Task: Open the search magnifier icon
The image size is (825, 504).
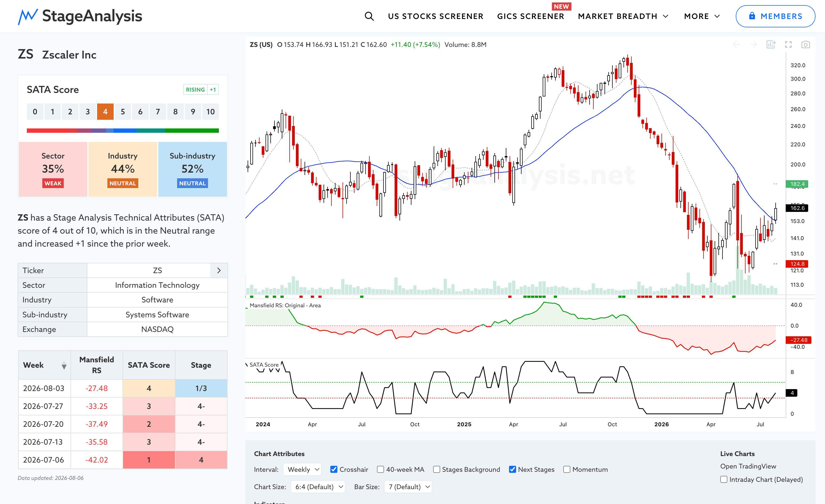Action: [369, 16]
